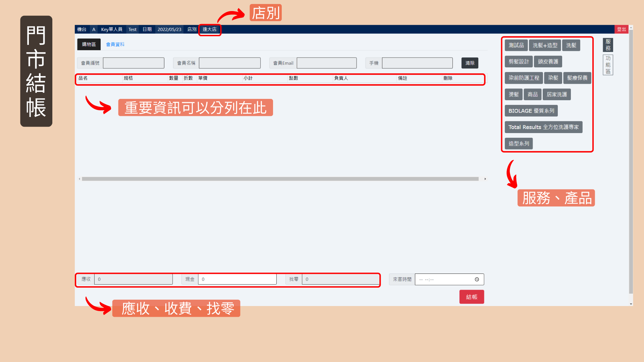Select the 剪髮設計 service category

pyautogui.click(x=519, y=62)
